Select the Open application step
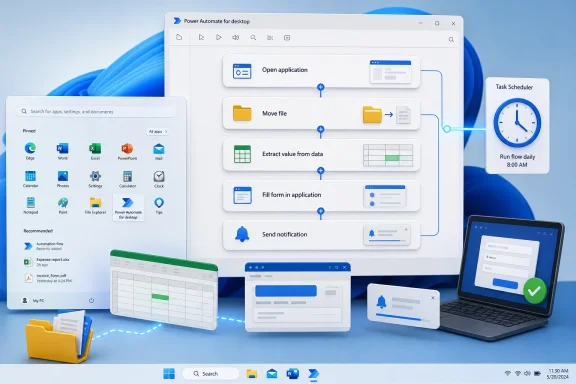 321,71
